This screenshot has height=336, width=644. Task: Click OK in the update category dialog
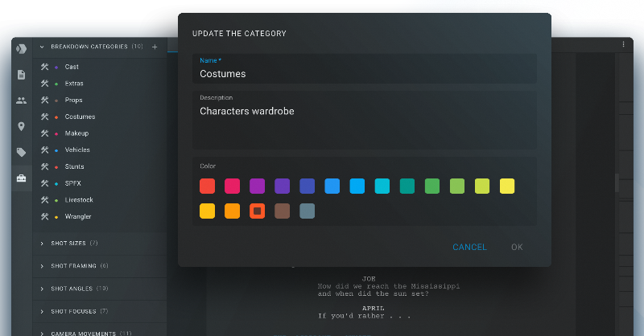[517, 247]
